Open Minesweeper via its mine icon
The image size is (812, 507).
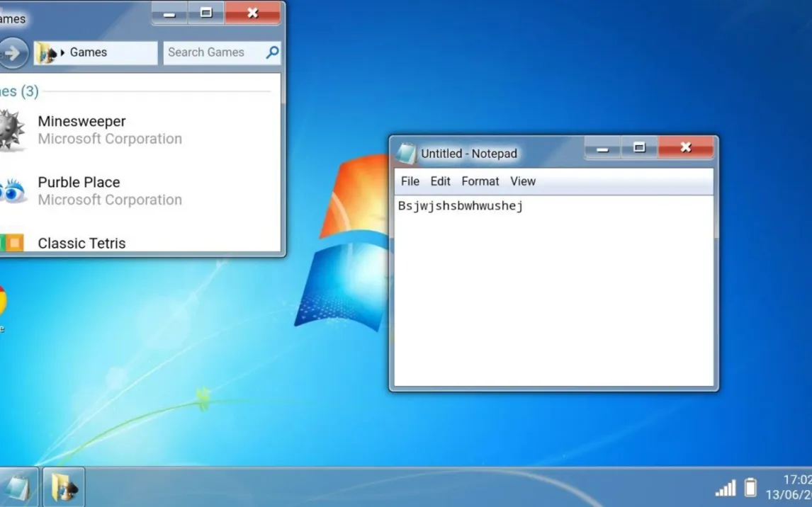(11, 130)
